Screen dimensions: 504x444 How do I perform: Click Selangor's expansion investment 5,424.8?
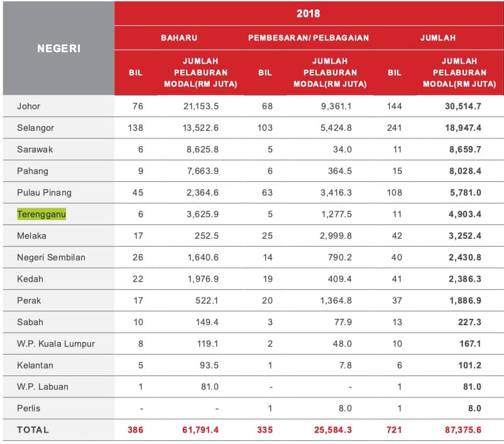coord(336,128)
